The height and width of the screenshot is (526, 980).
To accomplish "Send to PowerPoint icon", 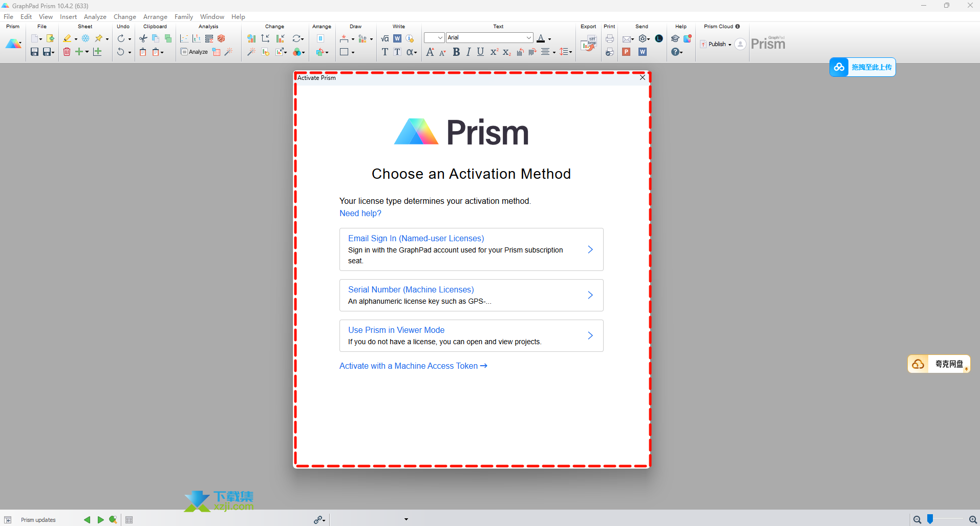I will click(626, 52).
